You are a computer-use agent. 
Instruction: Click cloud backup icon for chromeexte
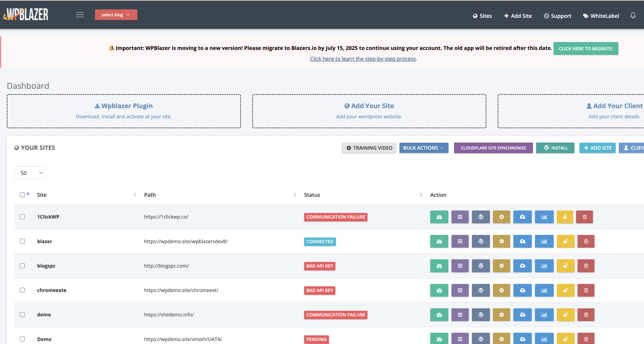(x=523, y=290)
